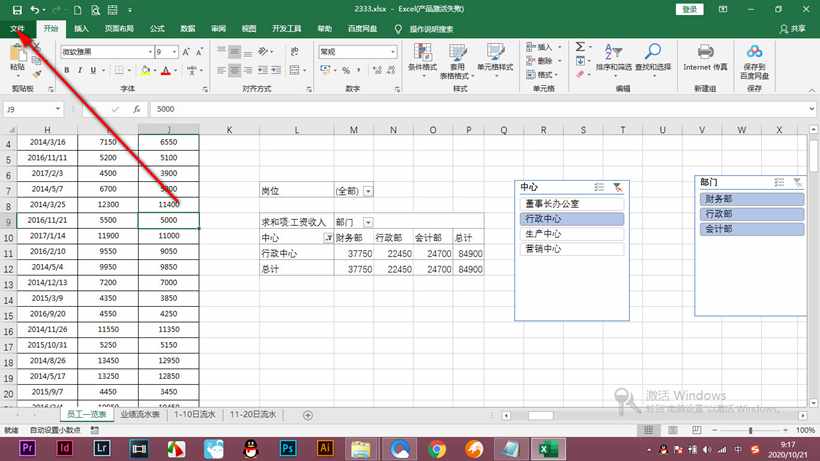The image size is (820, 461).
Task: Add a new sheet with plus button
Action: tap(308, 415)
